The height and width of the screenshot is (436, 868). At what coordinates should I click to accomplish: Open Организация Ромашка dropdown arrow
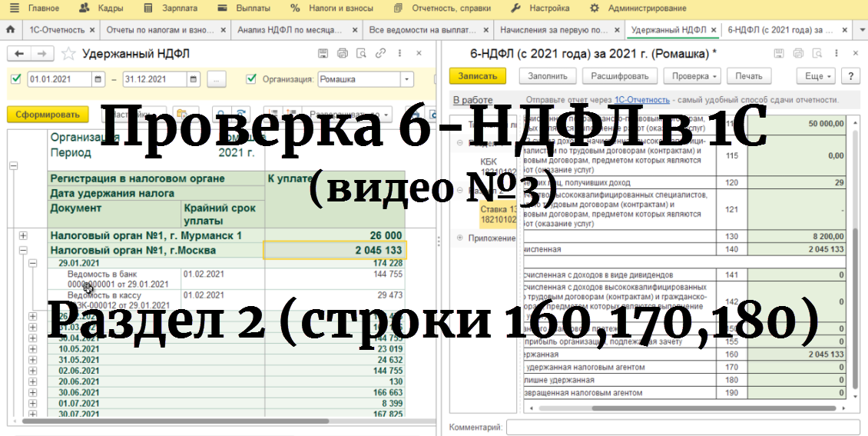[x=407, y=79]
